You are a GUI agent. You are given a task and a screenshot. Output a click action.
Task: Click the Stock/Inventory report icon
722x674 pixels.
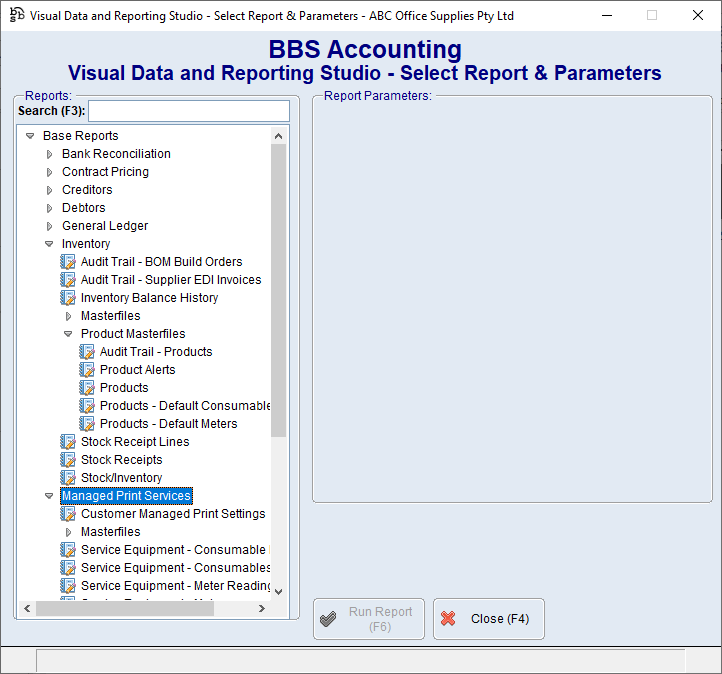tap(68, 478)
